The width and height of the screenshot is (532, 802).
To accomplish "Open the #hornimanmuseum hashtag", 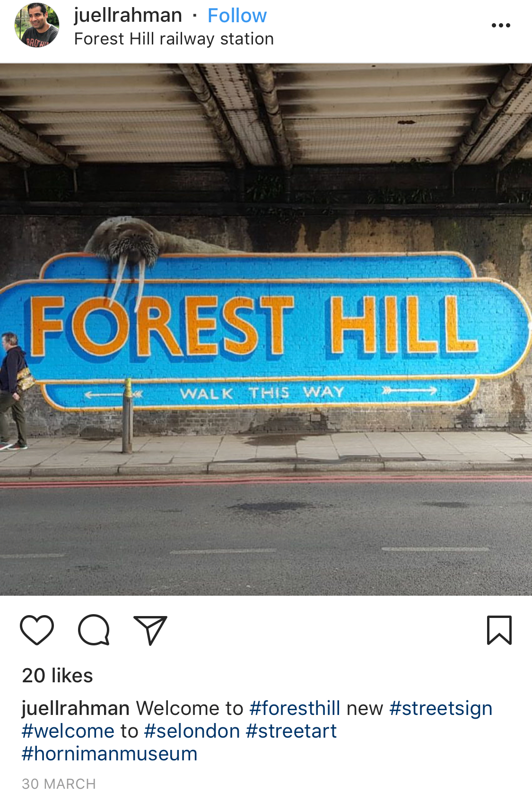I will tap(110, 754).
